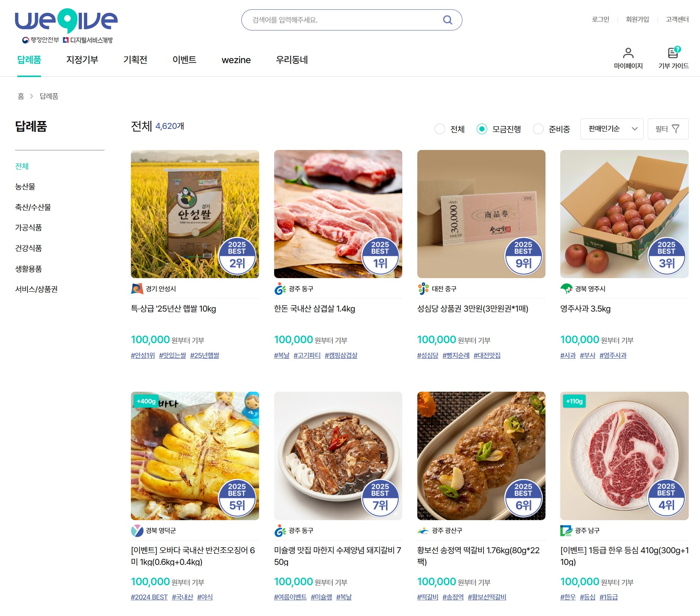
Task: Click the search magnifier icon
Action: click(x=447, y=20)
